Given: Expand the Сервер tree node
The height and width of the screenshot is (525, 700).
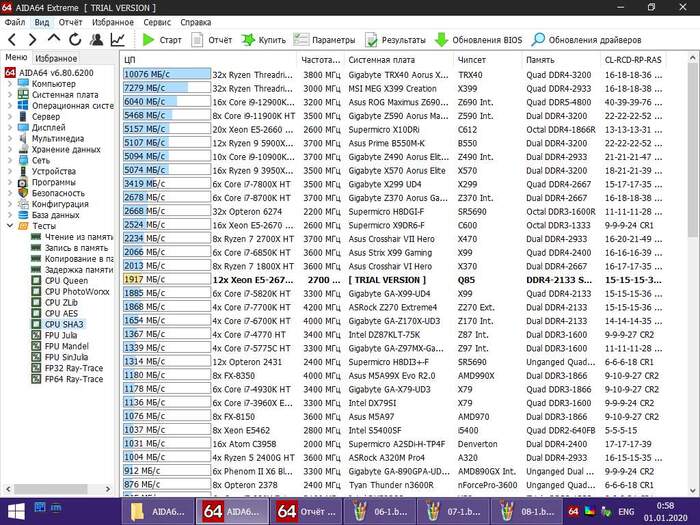Looking at the screenshot, I should click(x=10, y=117).
